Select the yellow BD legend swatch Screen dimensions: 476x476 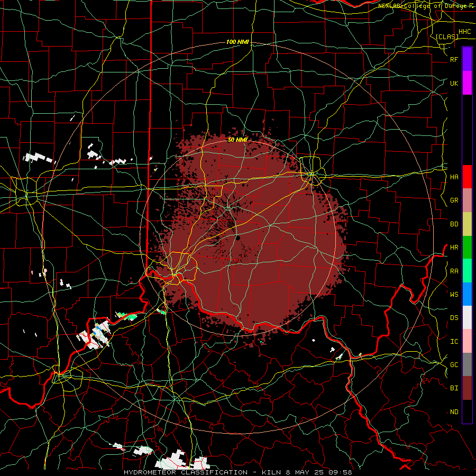click(467, 224)
